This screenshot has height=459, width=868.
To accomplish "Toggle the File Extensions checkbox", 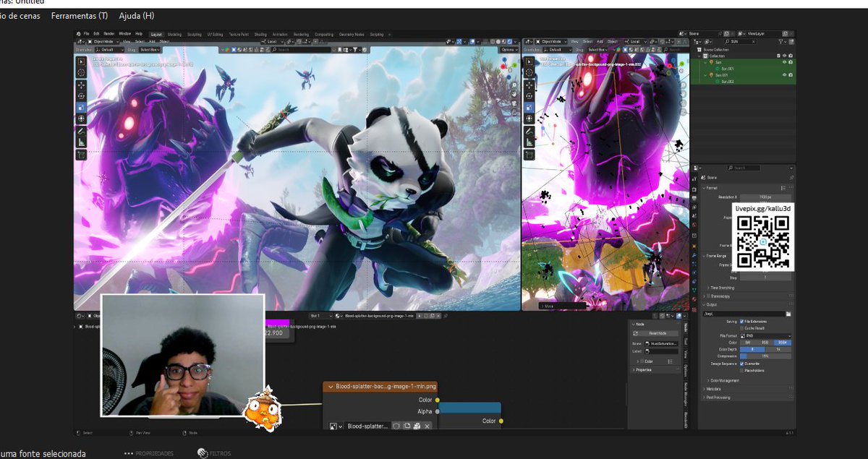I will click(x=741, y=322).
